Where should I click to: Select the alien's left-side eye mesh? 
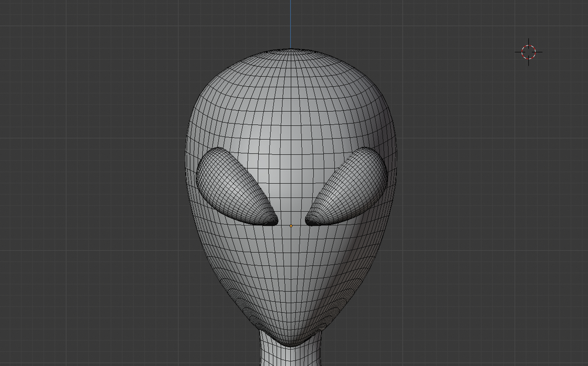237,187
